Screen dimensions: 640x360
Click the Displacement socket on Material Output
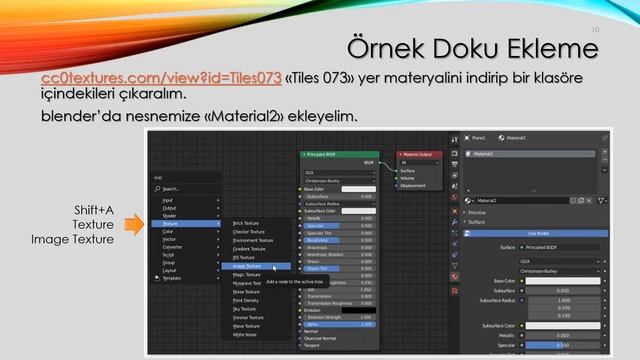coord(396,185)
